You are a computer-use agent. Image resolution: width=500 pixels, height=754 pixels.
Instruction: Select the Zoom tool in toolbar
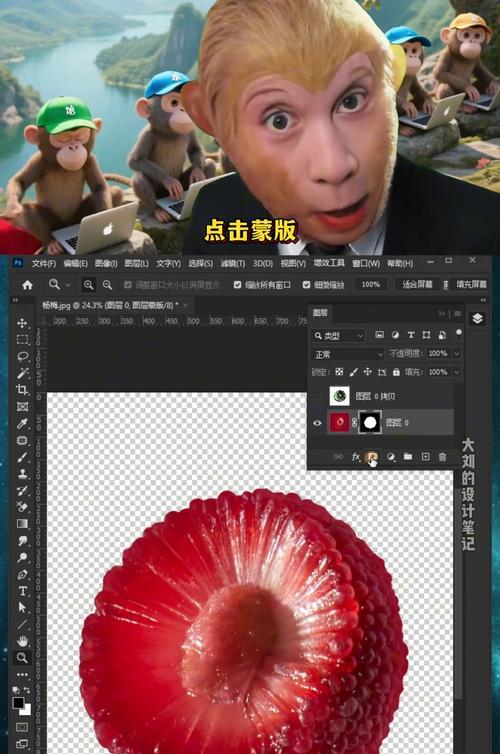22,657
